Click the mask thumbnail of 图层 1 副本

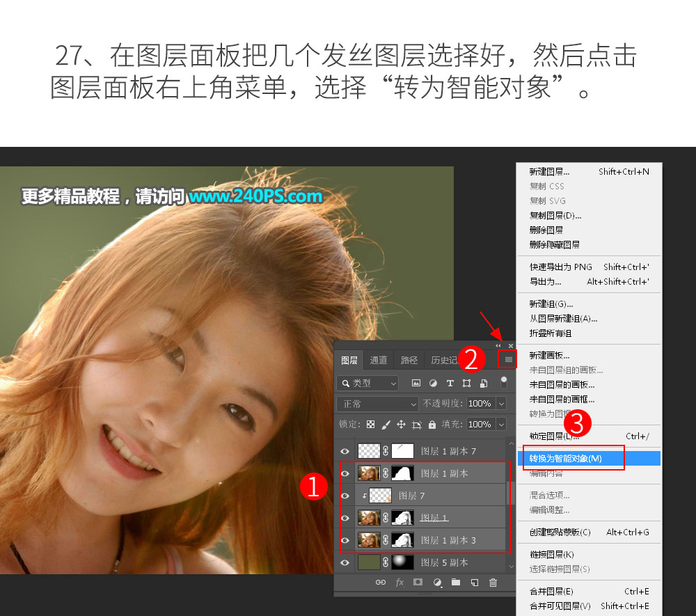(x=402, y=473)
